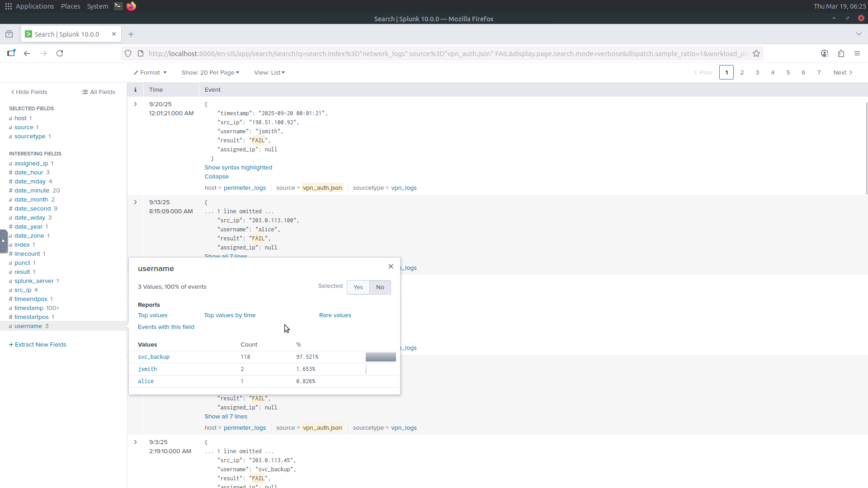Click svc_backup percentage bar
Screen dimensions: 868x488
[381, 357]
